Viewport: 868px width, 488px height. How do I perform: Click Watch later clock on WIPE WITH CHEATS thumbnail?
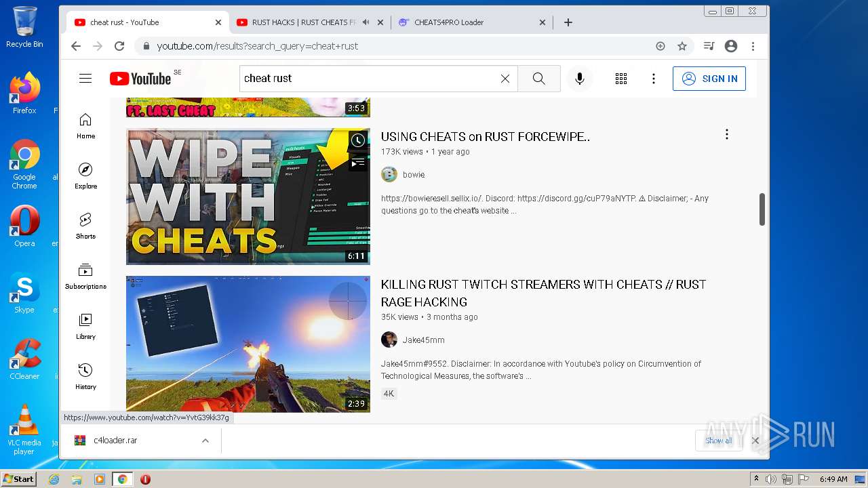(x=358, y=140)
